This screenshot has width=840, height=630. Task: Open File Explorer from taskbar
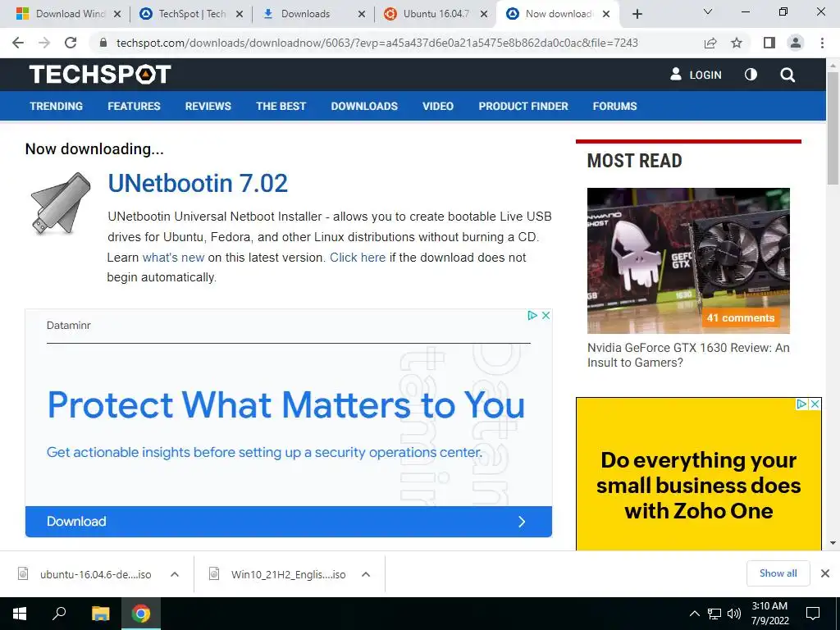pyautogui.click(x=100, y=614)
